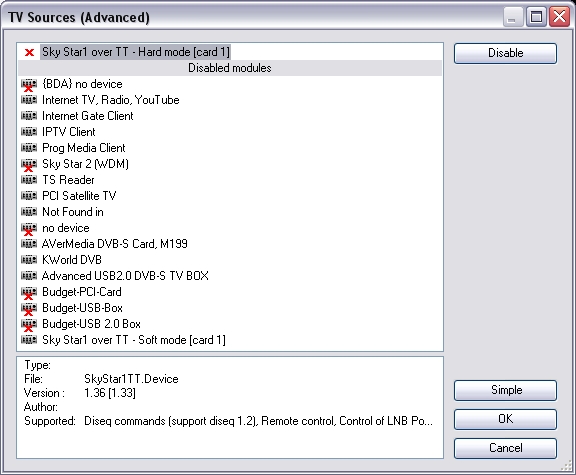The width and height of the screenshot is (576, 475).
Task: Click the icon next to Not Found in
Action: [x=29, y=212]
